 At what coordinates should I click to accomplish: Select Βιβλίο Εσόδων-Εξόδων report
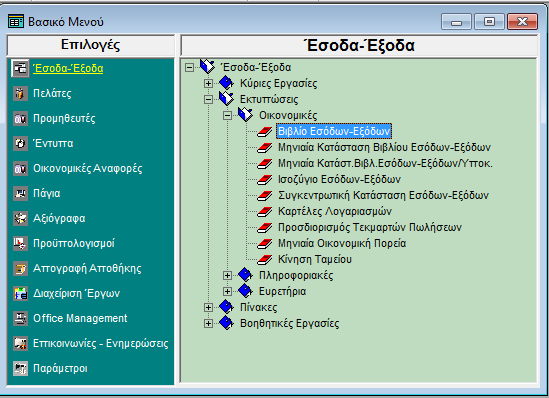pos(334,132)
